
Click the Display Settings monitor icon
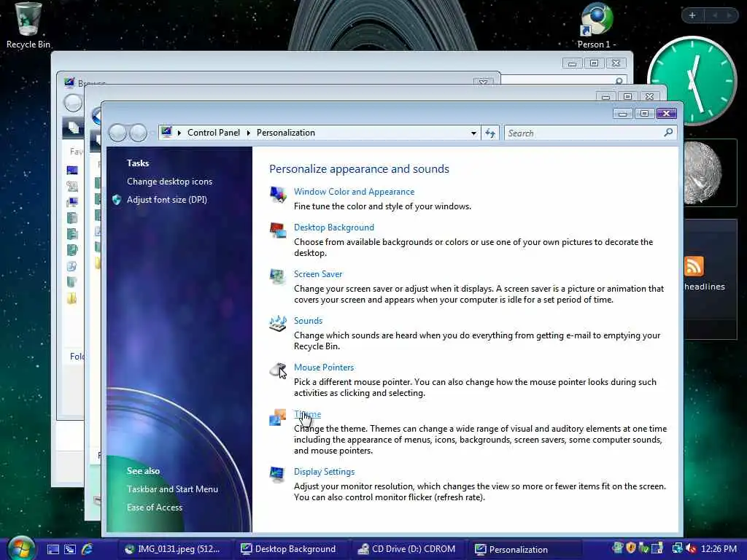(278, 474)
